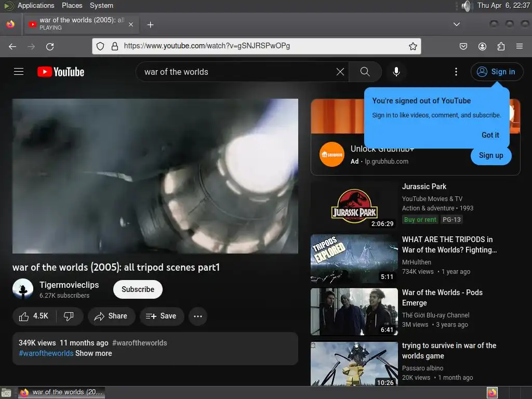Open the System menu
The width and height of the screenshot is (532, 399).
coord(101,5)
